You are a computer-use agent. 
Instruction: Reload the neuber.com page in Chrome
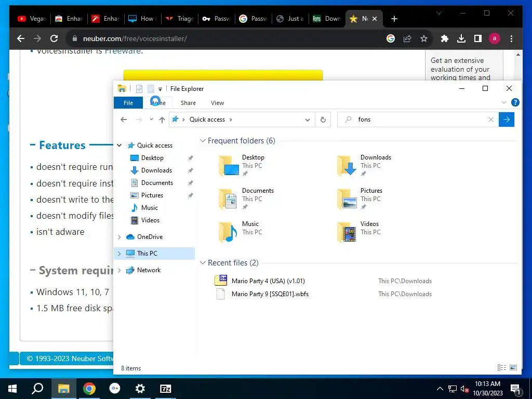(54, 38)
